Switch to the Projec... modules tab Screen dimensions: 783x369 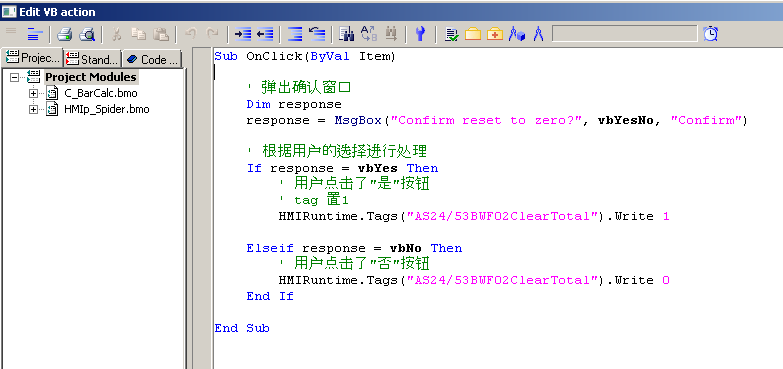[32, 58]
